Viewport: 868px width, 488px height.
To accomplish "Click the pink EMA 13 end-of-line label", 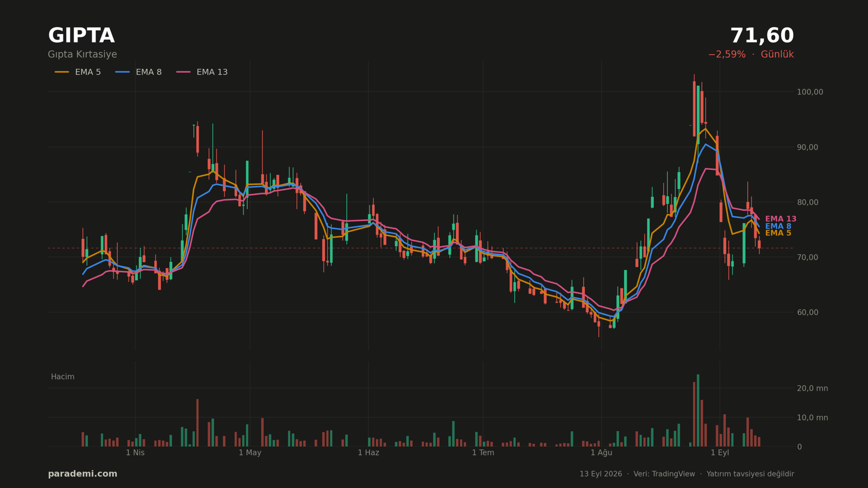I will (x=781, y=219).
